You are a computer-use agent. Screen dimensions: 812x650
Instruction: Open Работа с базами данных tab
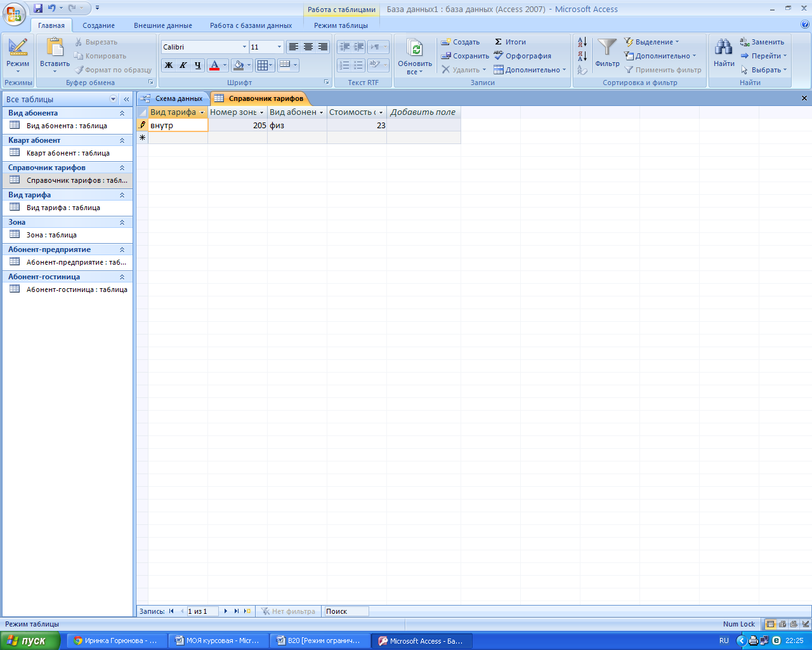point(251,25)
